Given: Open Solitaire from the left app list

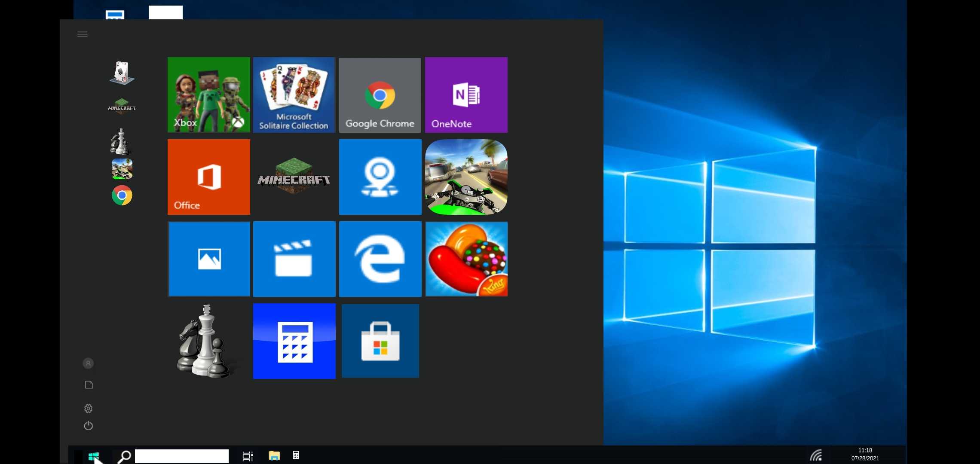Looking at the screenshot, I should (x=122, y=73).
